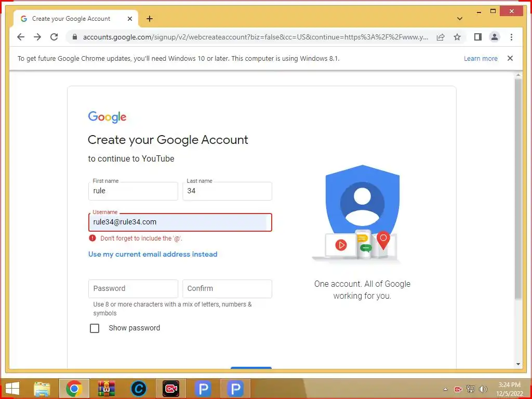
Task: Click the browser forward arrow
Action: pos(37,37)
